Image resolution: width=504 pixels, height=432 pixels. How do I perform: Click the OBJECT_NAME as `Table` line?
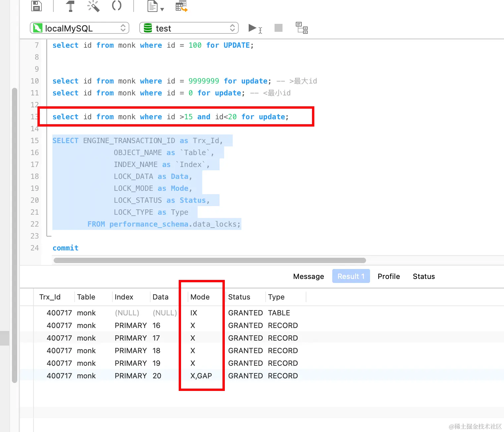tap(164, 152)
